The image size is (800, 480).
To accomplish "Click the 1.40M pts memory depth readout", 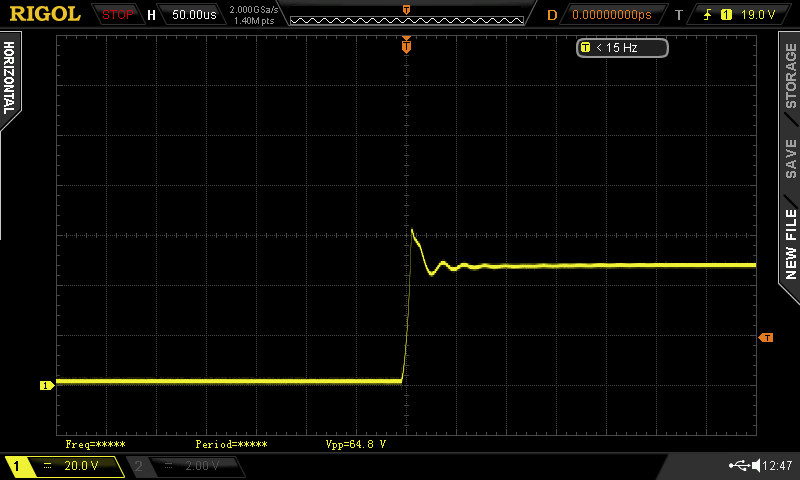I will (x=254, y=21).
